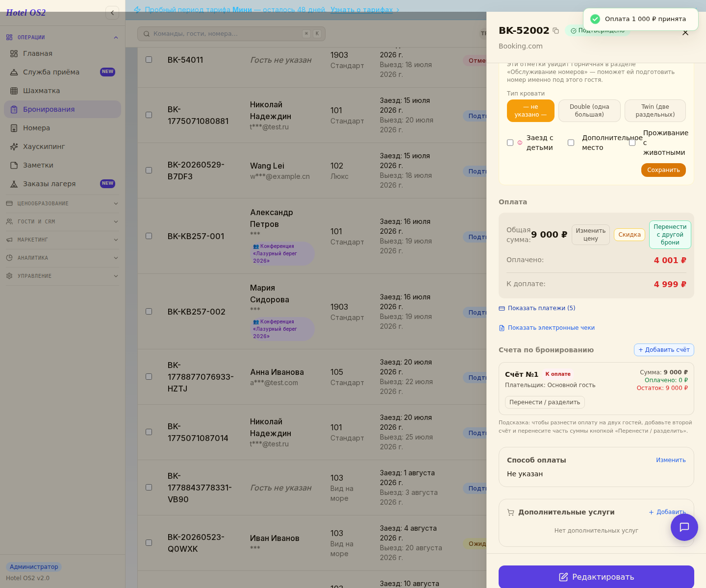
Task: Expand the Ценообразование sidebar group
Action: click(62, 203)
